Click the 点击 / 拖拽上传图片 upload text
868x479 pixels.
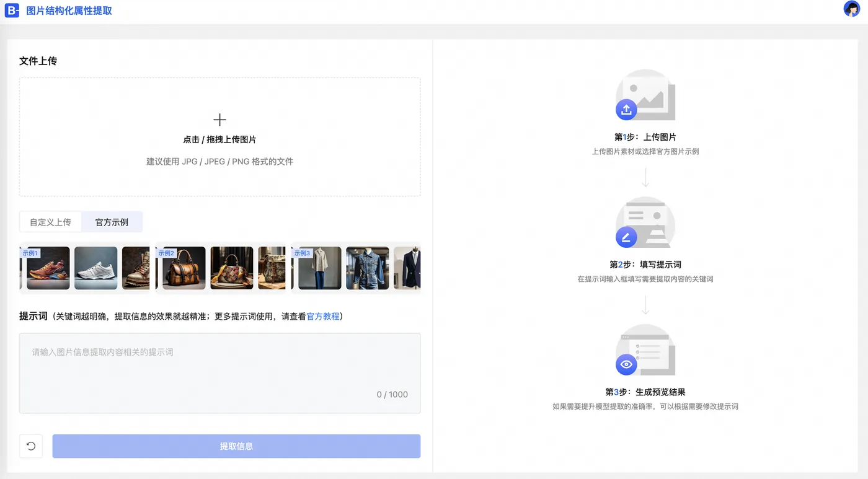coord(219,140)
